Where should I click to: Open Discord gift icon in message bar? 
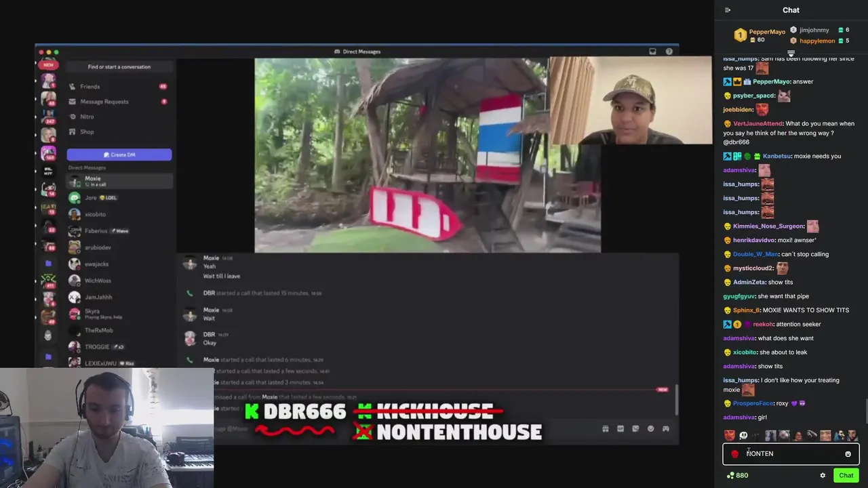606,428
